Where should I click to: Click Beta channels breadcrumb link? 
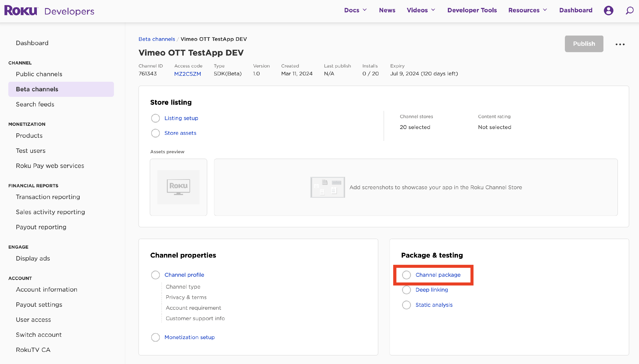coord(157,39)
